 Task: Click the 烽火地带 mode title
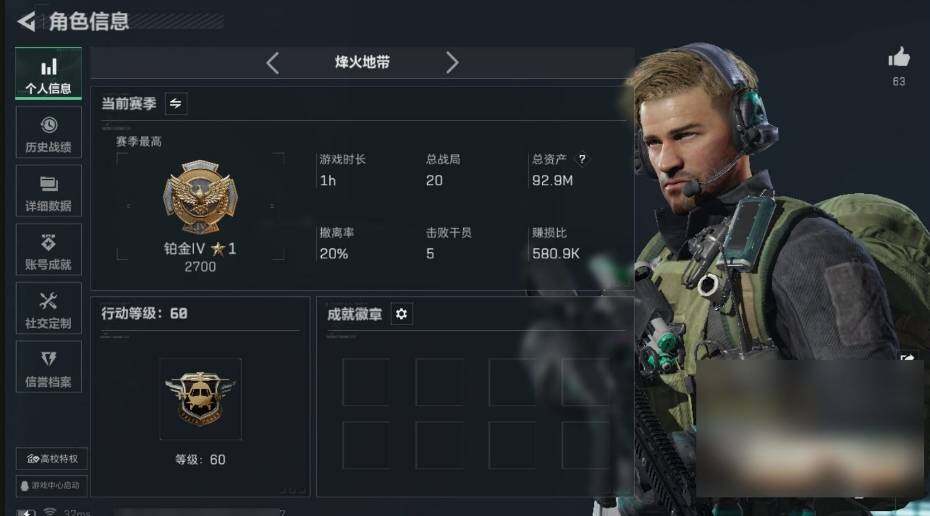(x=362, y=62)
